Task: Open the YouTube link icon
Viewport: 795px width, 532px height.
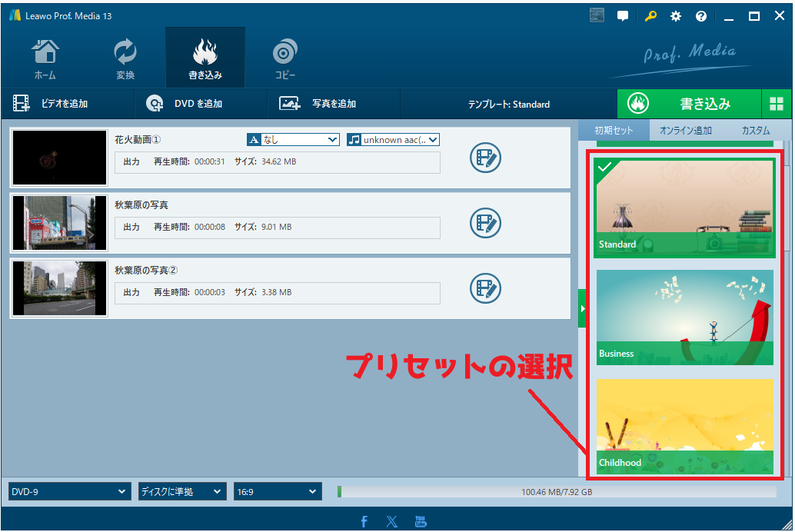Action: [x=421, y=521]
